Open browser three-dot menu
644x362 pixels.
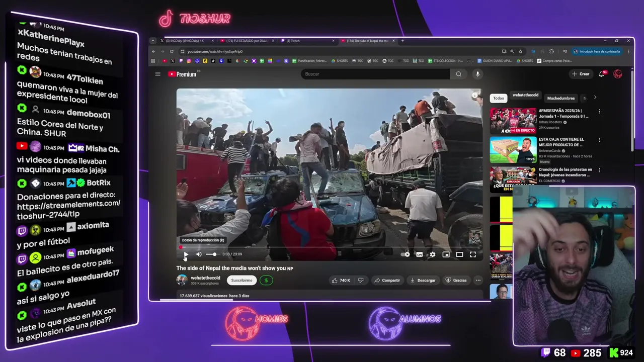click(628, 51)
